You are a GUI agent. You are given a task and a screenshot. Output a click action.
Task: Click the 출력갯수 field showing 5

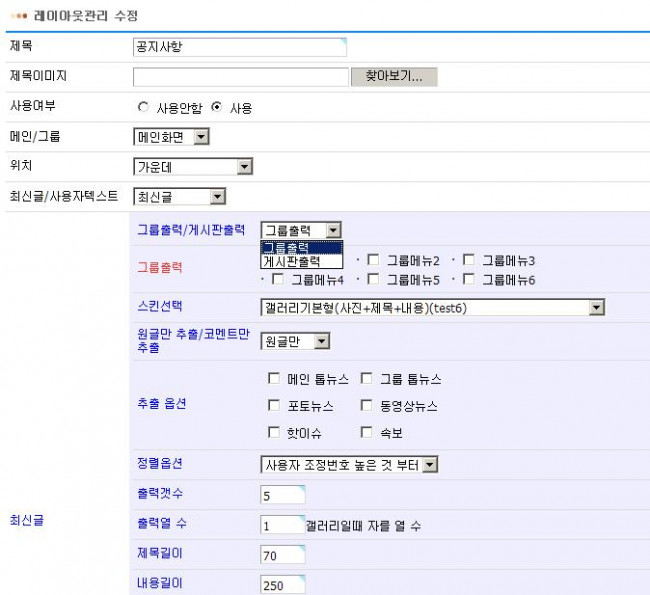tap(282, 495)
